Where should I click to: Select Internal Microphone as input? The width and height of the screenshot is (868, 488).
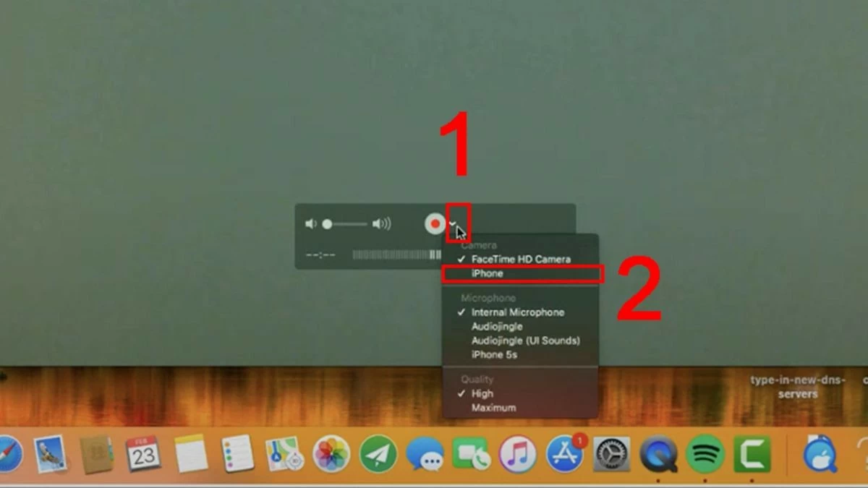517,312
